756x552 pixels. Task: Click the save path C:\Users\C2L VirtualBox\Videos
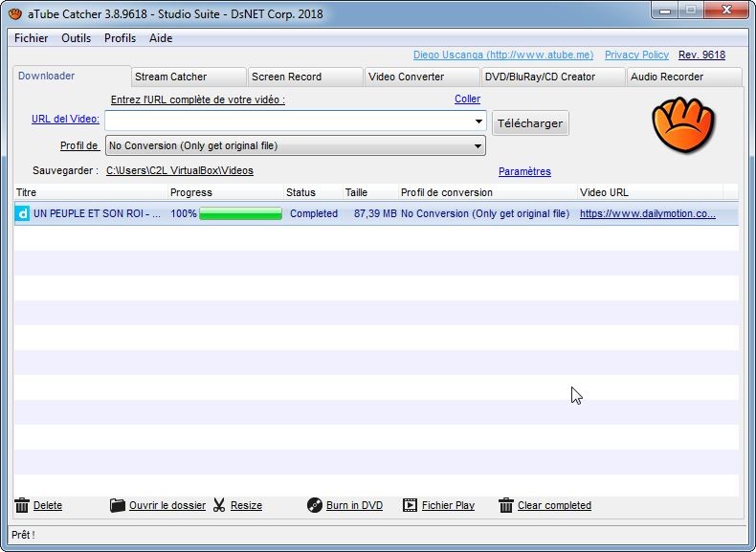[180, 170]
